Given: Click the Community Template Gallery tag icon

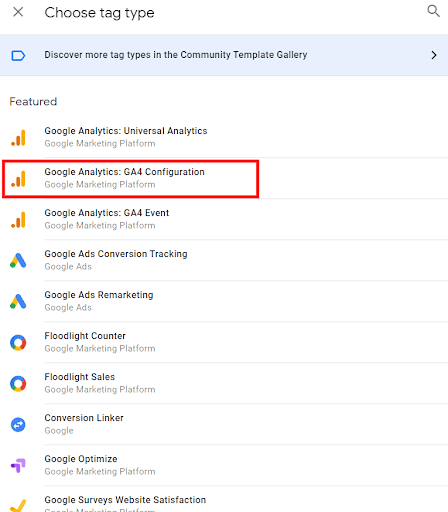Looking at the screenshot, I should click(18, 55).
